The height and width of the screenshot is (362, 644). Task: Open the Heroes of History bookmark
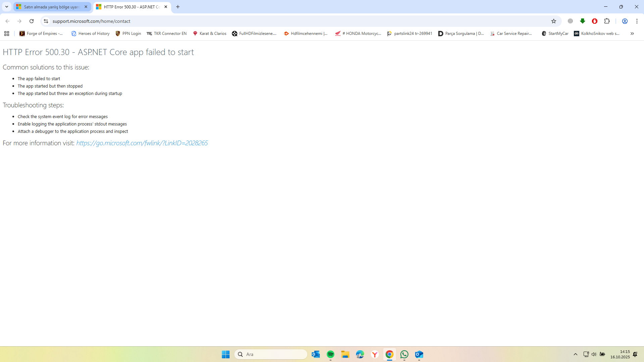click(x=90, y=34)
